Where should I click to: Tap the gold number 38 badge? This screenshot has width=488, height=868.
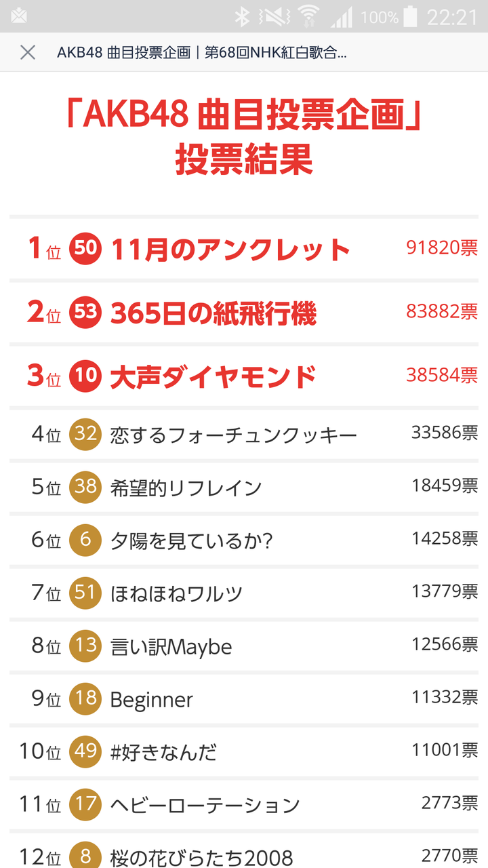pyautogui.click(x=85, y=486)
